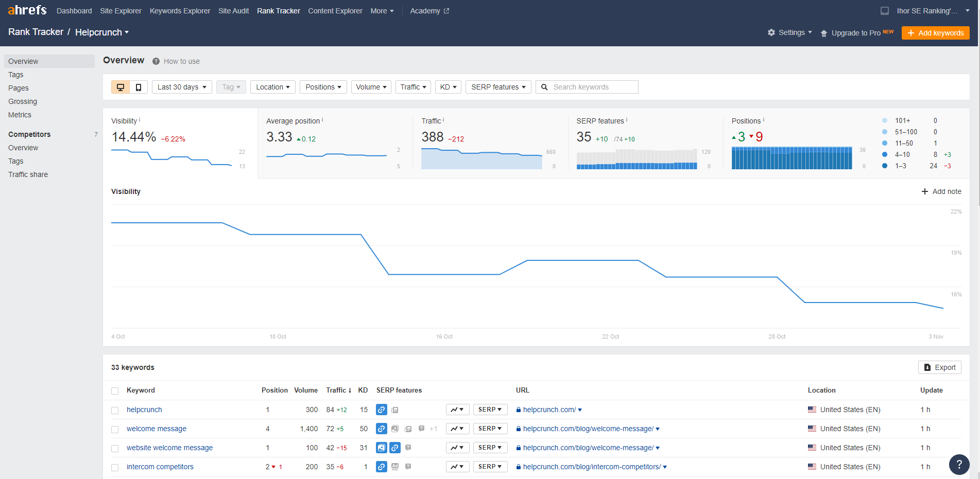980x479 pixels.
Task: Open the Positions filter dropdown
Action: click(x=323, y=87)
